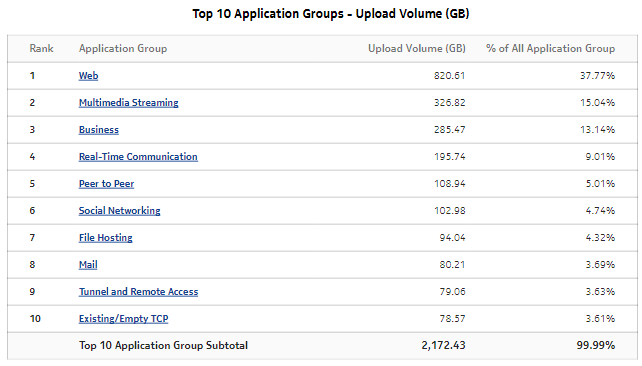Select the 37.77% percentage cell

point(597,76)
